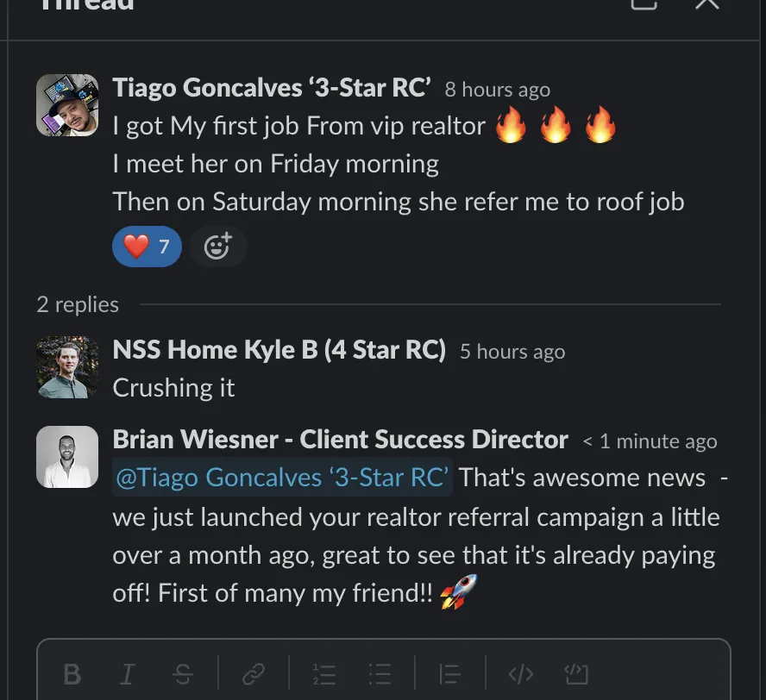The height and width of the screenshot is (700, 766).
Task: Open Tiago Goncalves' profile picture
Action: (x=67, y=105)
